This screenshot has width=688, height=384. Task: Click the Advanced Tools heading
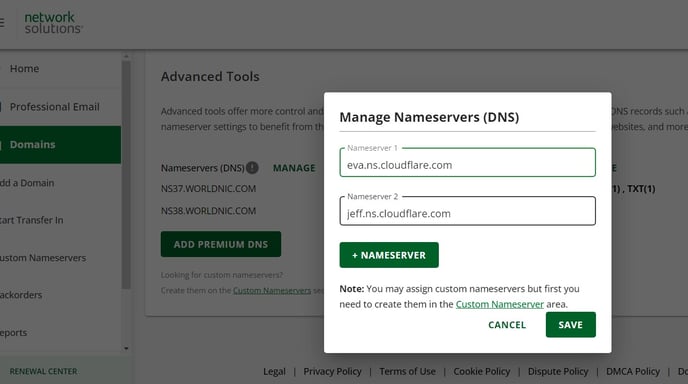(x=210, y=76)
